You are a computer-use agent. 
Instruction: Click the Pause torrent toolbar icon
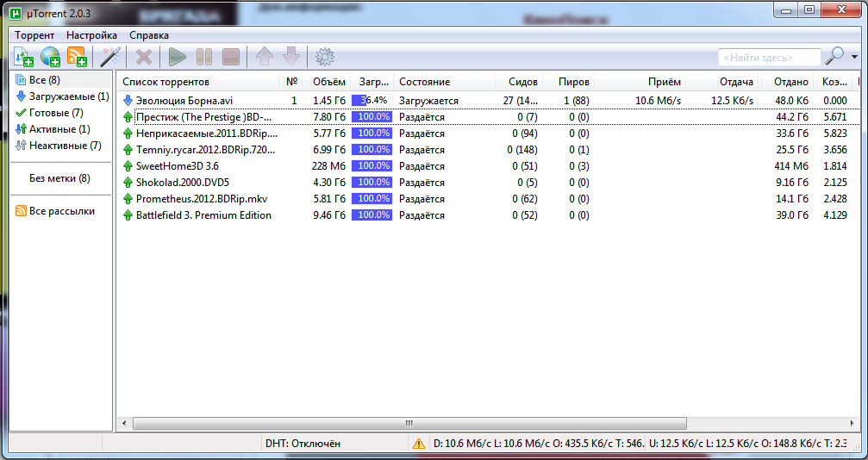tap(203, 57)
